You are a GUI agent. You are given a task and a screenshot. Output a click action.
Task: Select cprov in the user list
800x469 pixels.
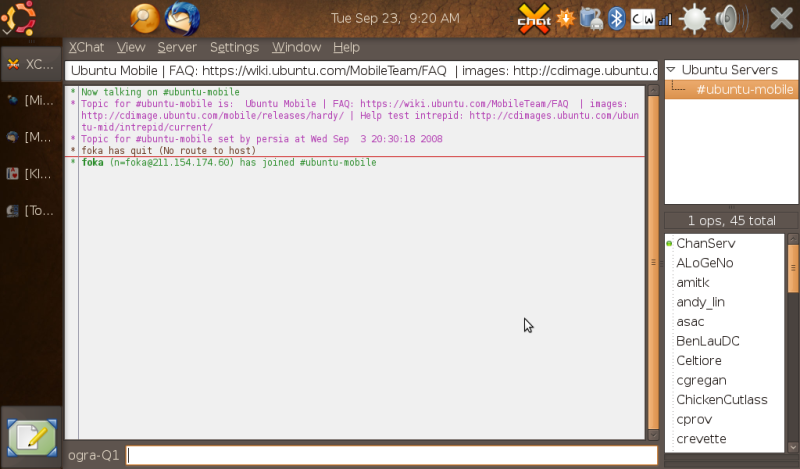coord(694,419)
